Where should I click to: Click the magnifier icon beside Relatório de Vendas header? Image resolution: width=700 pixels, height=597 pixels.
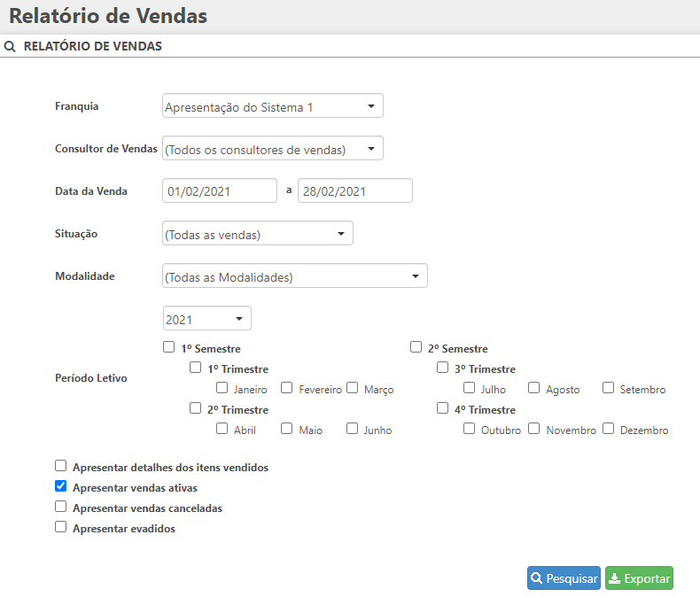[11, 46]
